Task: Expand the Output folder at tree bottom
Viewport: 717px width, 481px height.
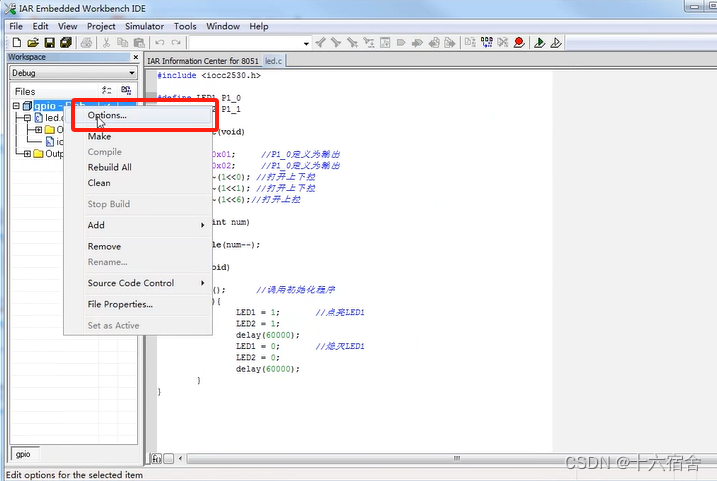Action: pos(27,154)
